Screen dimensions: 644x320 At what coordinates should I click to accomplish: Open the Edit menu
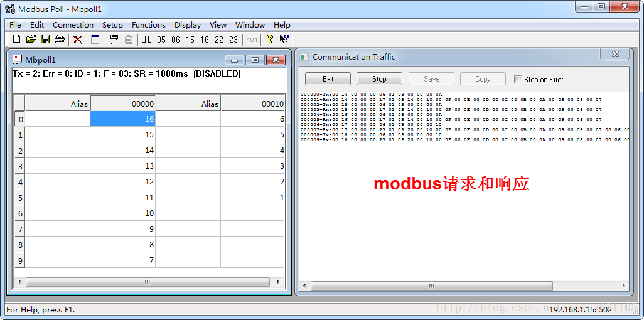pyautogui.click(x=37, y=24)
